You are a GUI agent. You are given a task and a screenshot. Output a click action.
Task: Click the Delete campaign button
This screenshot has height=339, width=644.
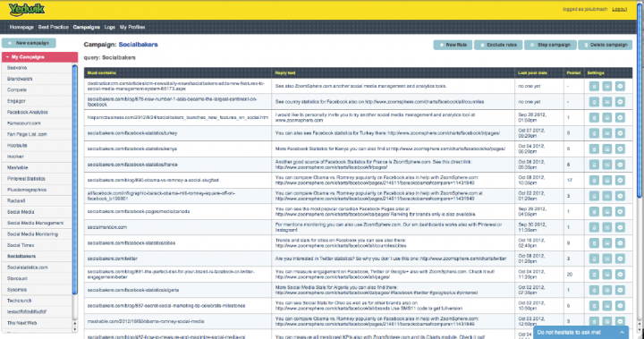[605, 45]
